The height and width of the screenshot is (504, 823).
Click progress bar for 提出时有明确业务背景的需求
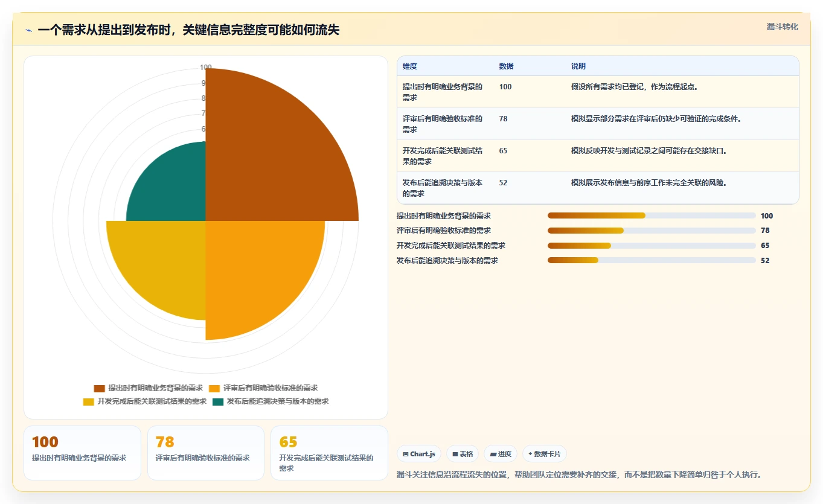tap(652, 215)
